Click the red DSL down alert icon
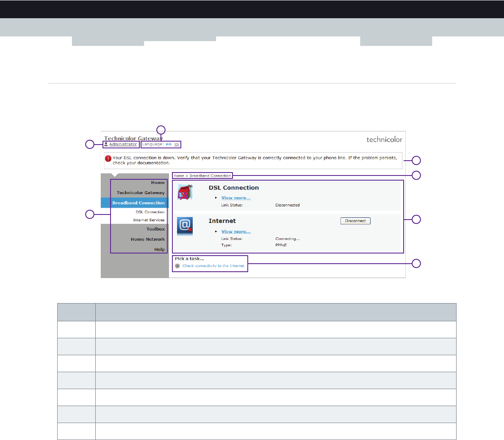The image size is (504, 440). tap(108, 159)
